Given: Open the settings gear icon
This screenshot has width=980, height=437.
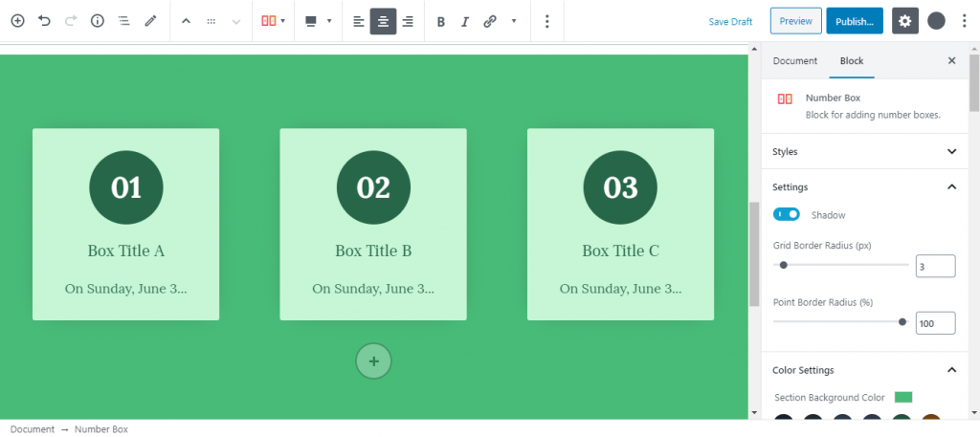Looking at the screenshot, I should tap(905, 21).
